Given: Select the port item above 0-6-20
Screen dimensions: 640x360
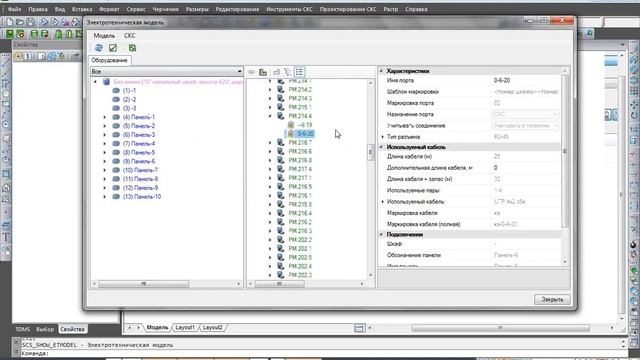Looking at the screenshot, I should (x=305, y=125).
